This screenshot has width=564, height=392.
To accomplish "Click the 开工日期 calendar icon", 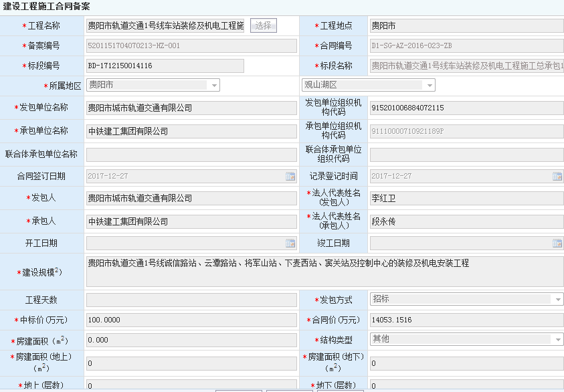I will click(x=290, y=243).
